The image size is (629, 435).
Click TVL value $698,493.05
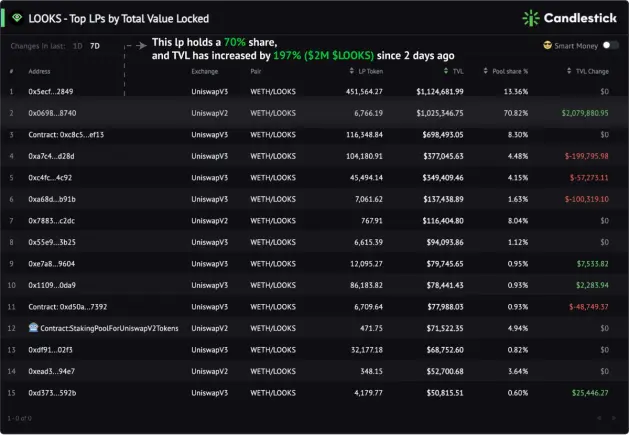[443, 135]
